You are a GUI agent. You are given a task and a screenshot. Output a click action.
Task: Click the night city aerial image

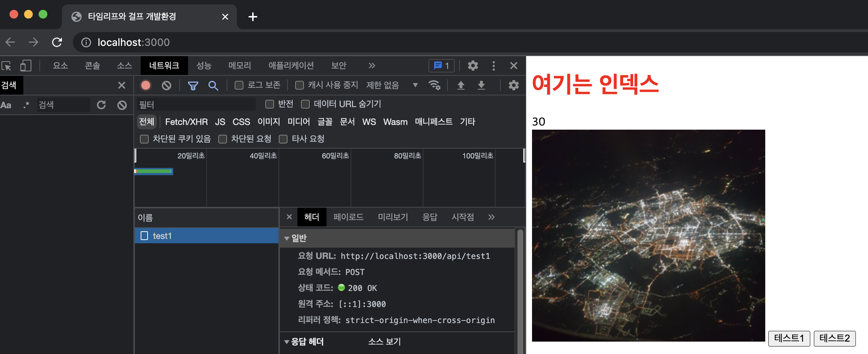coord(649,236)
